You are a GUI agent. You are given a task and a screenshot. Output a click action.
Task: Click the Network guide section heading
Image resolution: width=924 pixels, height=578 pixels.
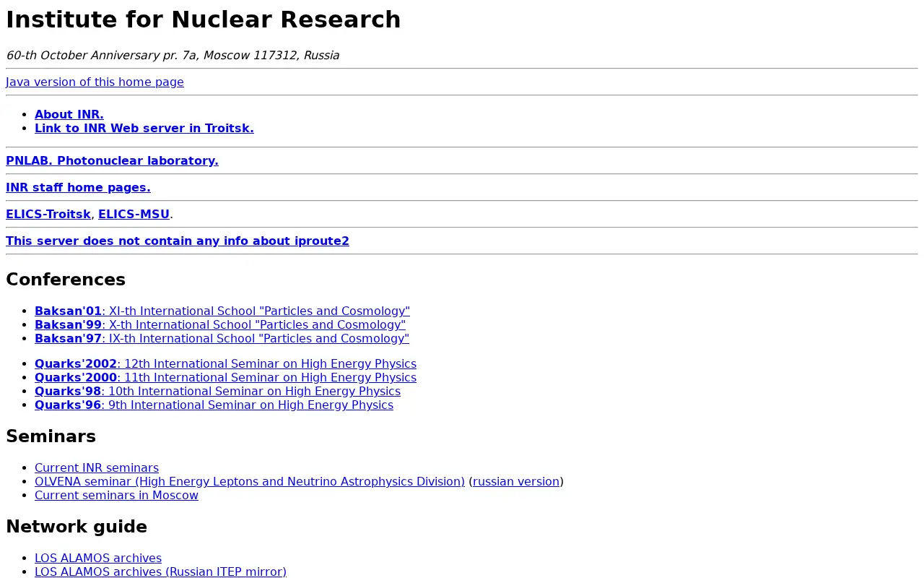pyautogui.click(x=77, y=527)
